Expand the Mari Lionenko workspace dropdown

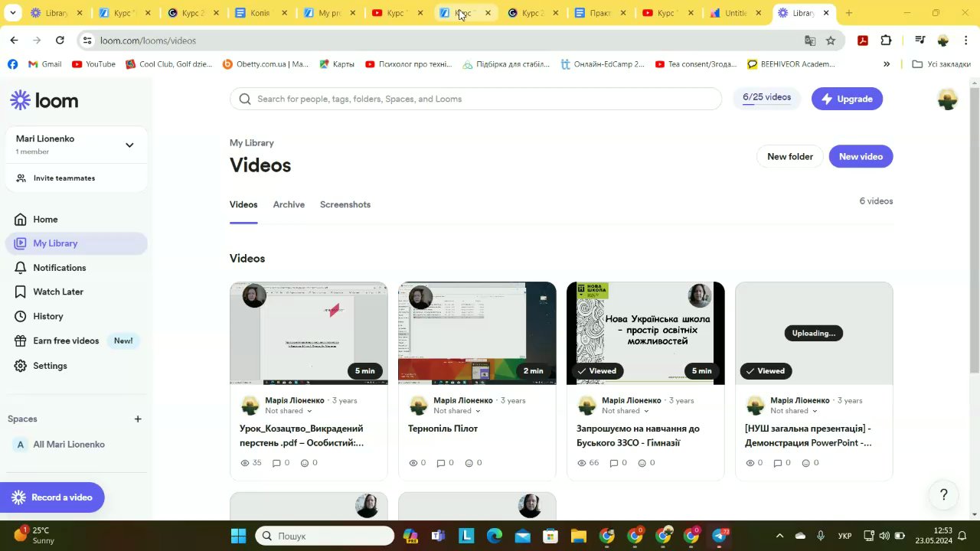pyautogui.click(x=129, y=145)
